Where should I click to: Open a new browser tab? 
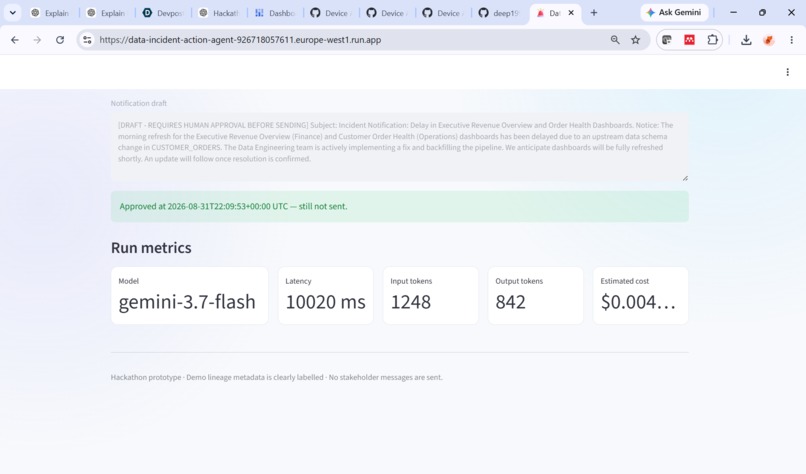point(594,13)
